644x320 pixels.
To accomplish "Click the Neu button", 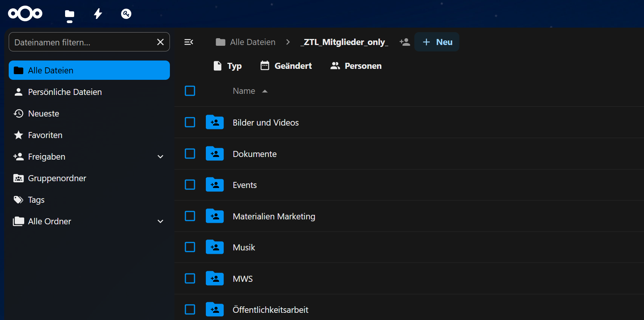I will tap(437, 42).
